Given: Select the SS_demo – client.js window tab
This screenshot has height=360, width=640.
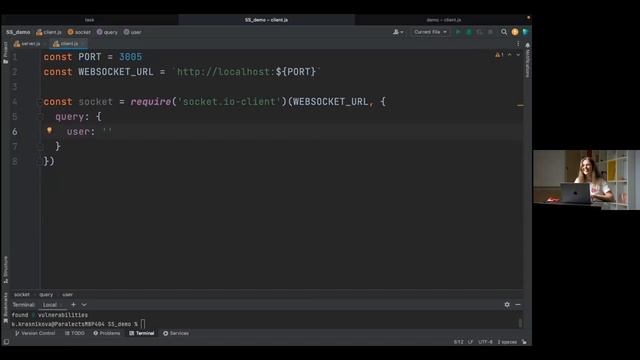Looking at the screenshot, I should pos(267,20).
